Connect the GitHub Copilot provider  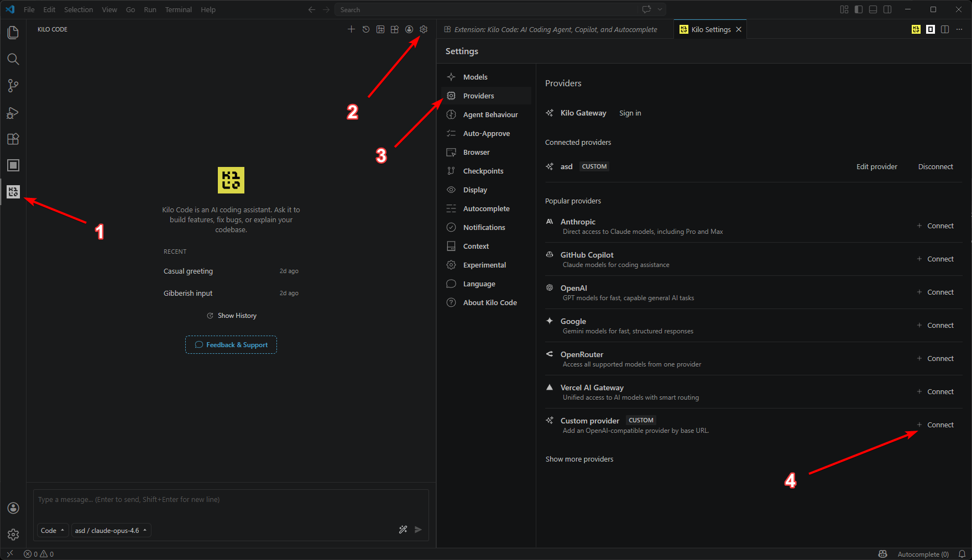pos(936,259)
